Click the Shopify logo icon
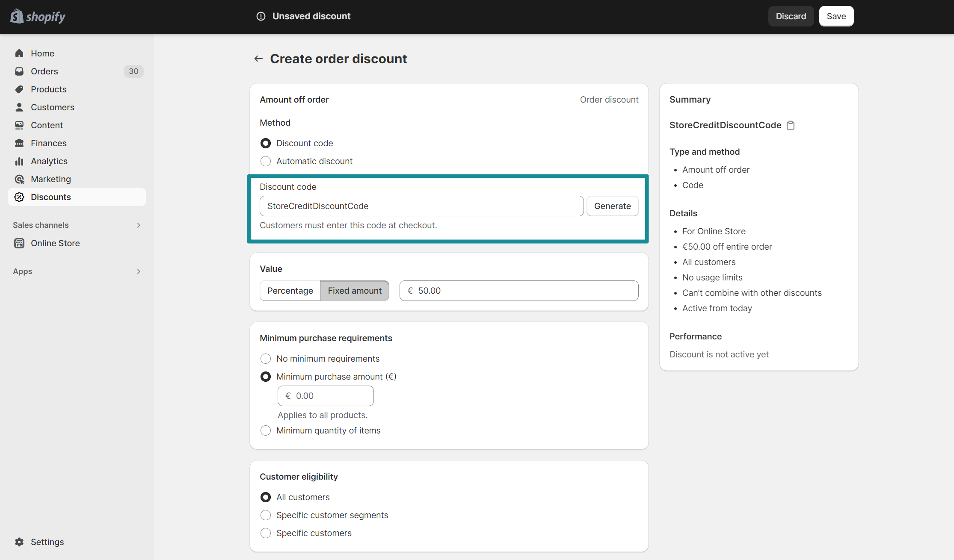The height and width of the screenshot is (560, 954). 17,16
